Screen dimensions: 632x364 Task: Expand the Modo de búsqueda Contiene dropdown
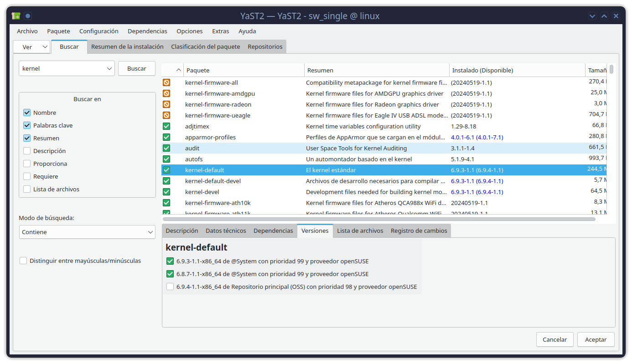tap(87, 232)
